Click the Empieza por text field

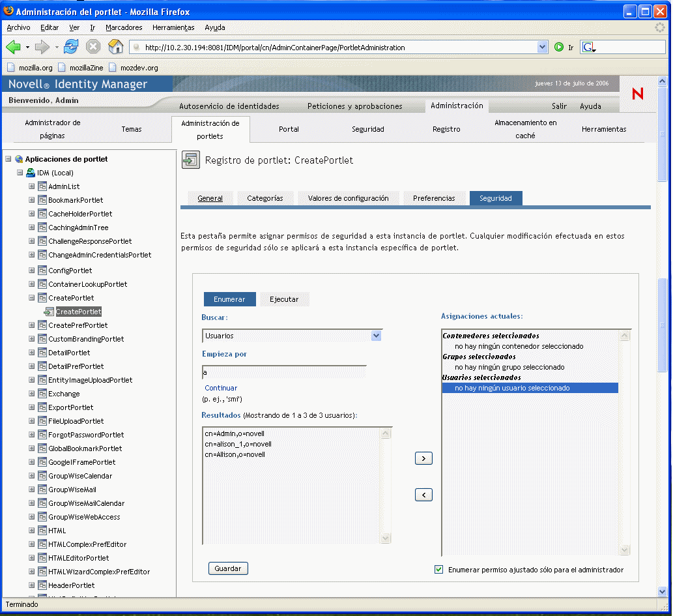[284, 372]
